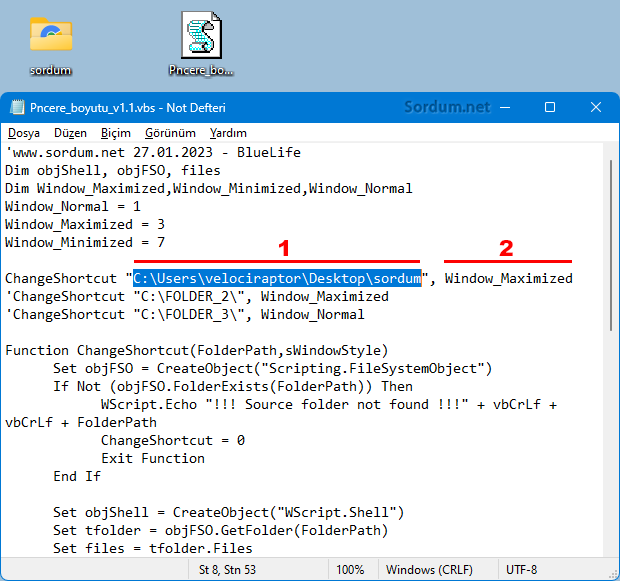Click the line ChangeShortcut = 0
This screenshot has height=581, width=620.
[x=173, y=440]
